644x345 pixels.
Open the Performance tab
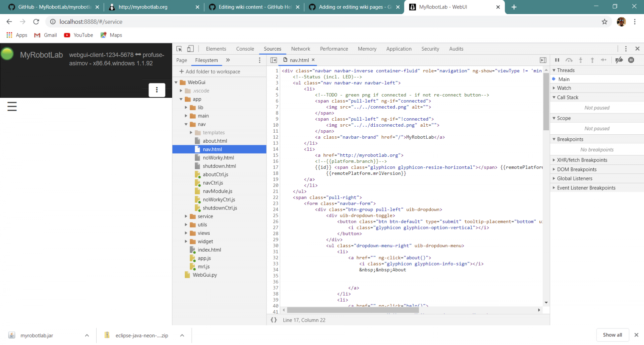point(334,49)
